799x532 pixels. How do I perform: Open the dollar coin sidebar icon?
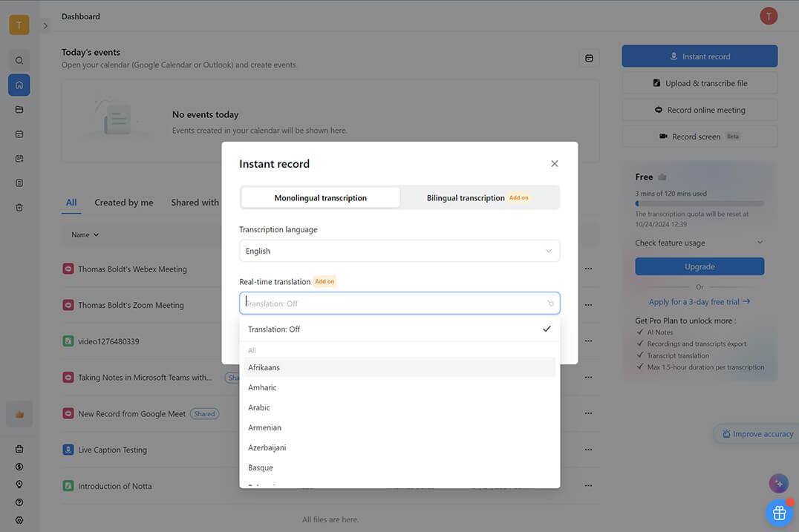(x=19, y=467)
